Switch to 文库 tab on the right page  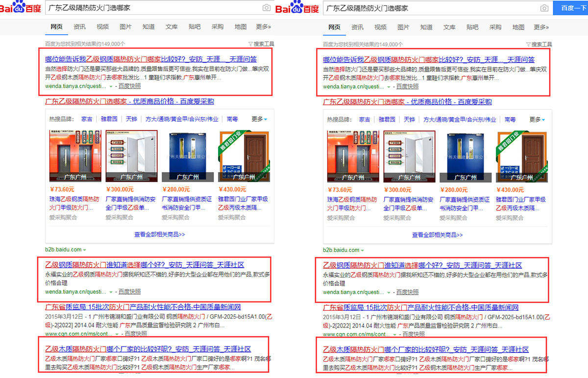click(449, 27)
